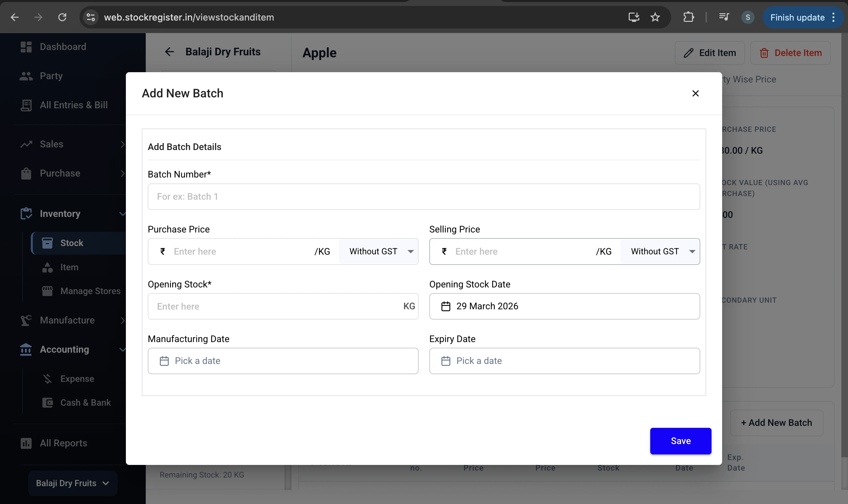Open the Expense accounting icon
Image resolution: width=848 pixels, height=504 pixels.
click(x=48, y=378)
